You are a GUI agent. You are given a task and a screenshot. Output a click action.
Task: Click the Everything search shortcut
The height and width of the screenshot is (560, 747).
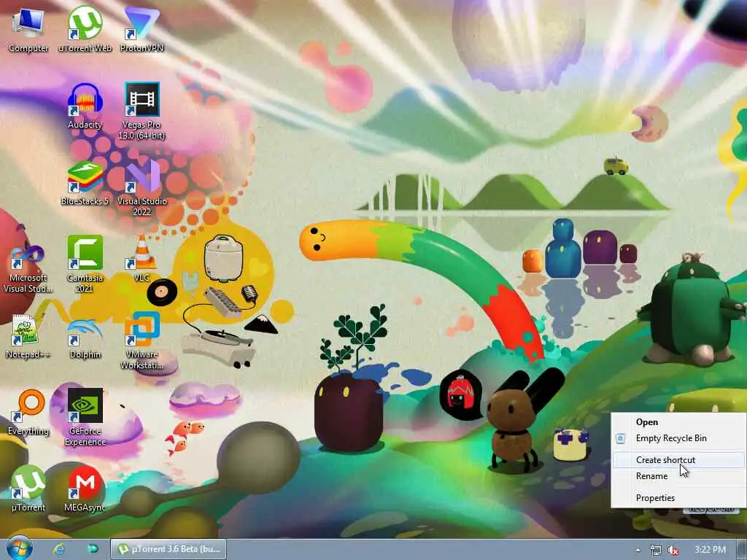coord(28,413)
